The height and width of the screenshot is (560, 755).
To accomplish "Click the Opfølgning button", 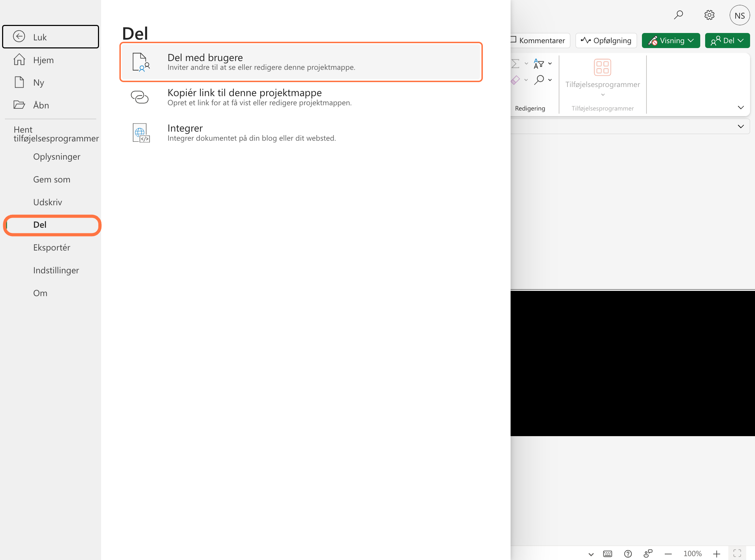I will (x=606, y=40).
